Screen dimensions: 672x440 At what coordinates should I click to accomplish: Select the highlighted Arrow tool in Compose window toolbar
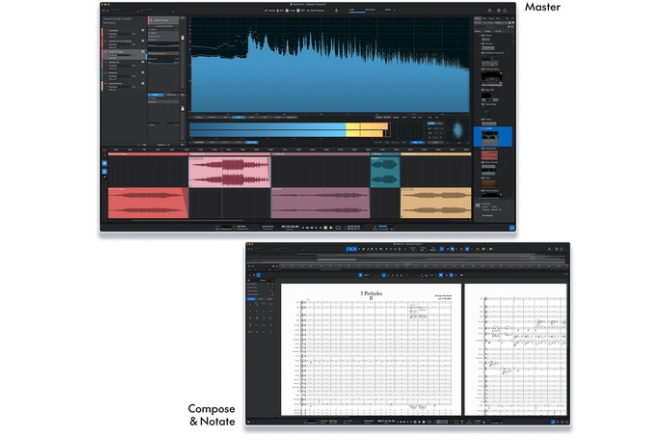point(351,249)
